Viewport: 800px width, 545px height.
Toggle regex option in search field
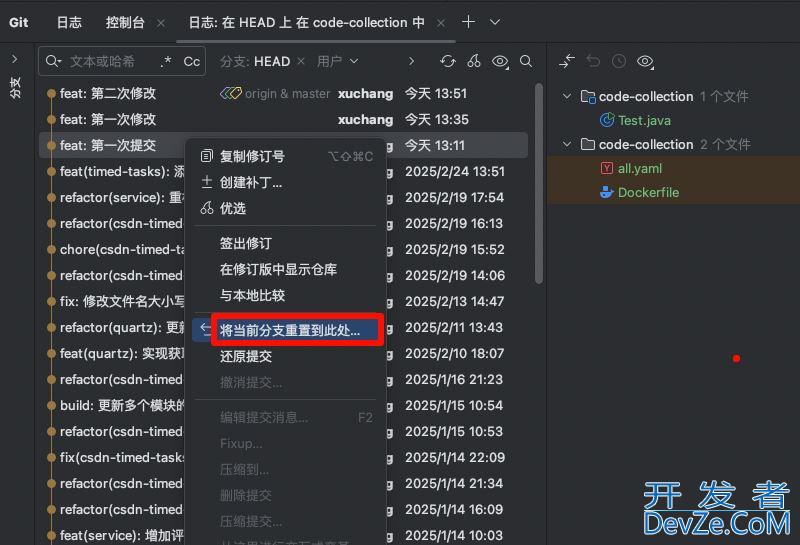[165, 62]
